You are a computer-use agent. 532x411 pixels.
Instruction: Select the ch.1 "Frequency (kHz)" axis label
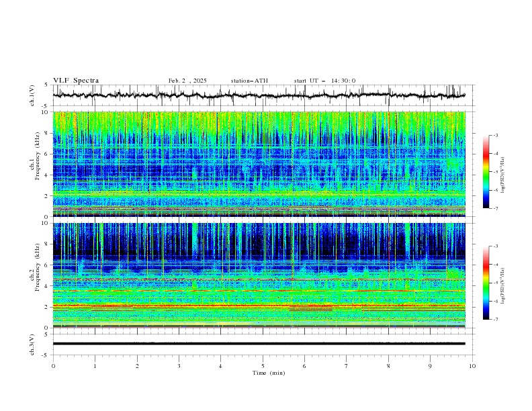(x=38, y=156)
